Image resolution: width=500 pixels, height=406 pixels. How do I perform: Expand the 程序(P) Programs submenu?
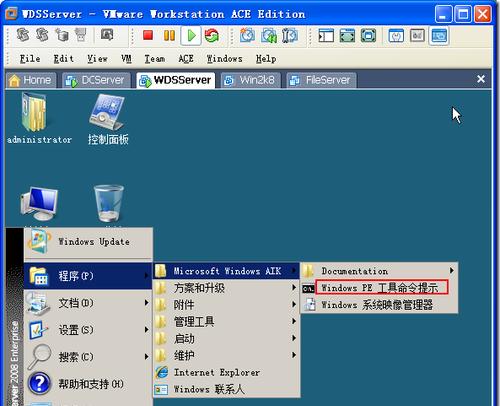[88, 276]
